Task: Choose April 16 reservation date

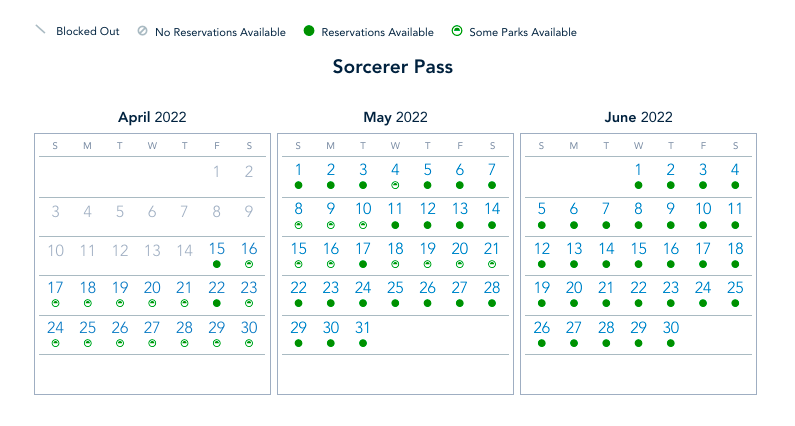Action: click(249, 249)
